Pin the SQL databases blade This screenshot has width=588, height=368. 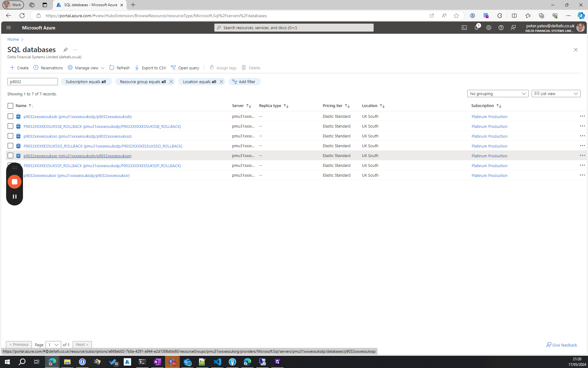[x=65, y=50]
